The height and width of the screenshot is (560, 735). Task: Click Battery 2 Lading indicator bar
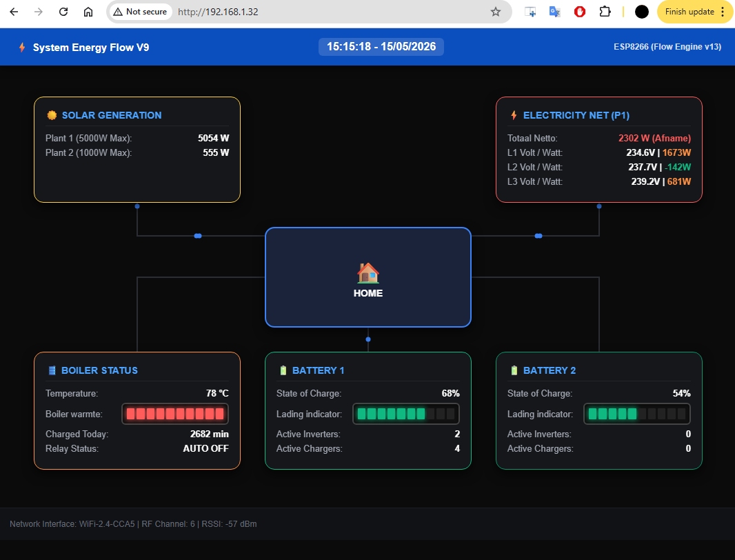click(x=637, y=414)
